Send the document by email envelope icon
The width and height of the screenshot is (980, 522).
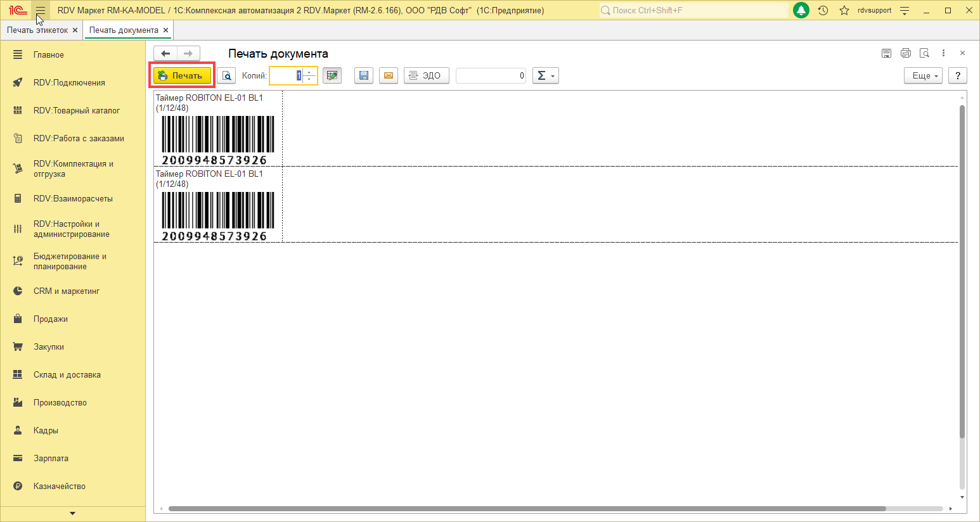click(x=389, y=75)
